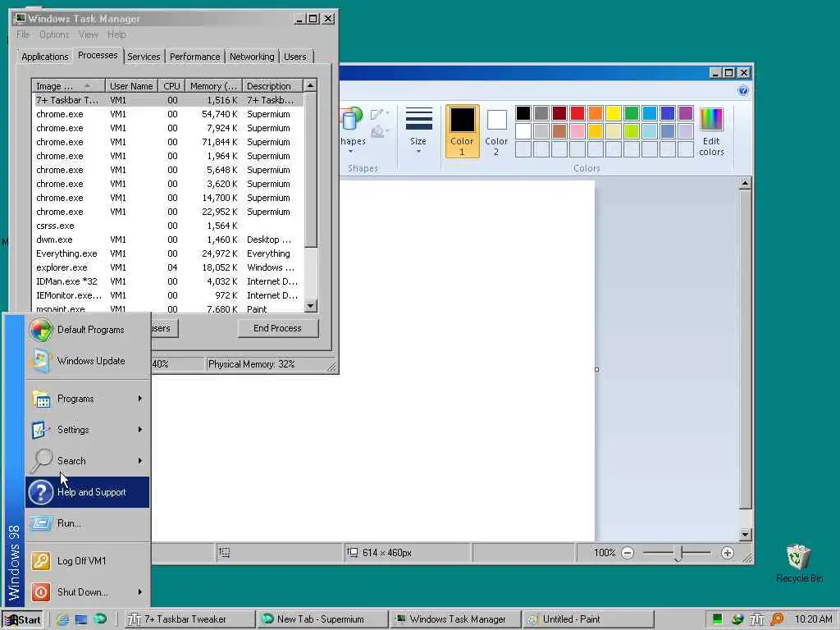This screenshot has width=840, height=630.
Task: Select the IDMan.exe *32 process row
Action: click(167, 282)
